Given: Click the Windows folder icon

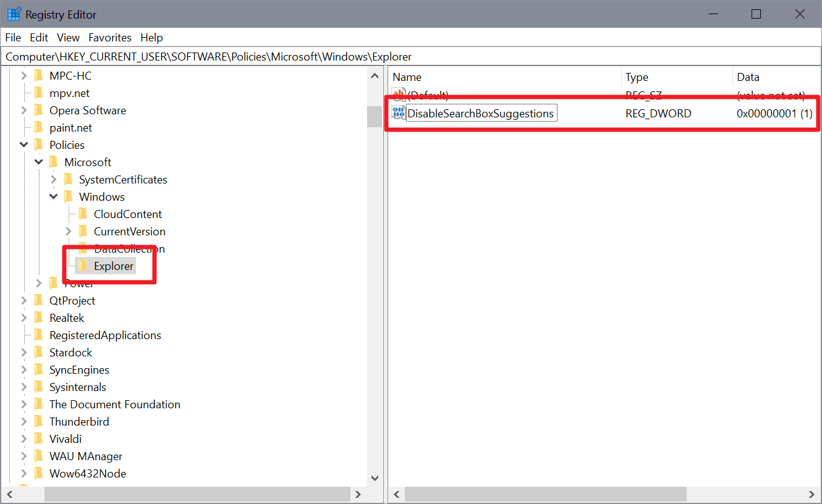Looking at the screenshot, I should click(x=69, y=197).
